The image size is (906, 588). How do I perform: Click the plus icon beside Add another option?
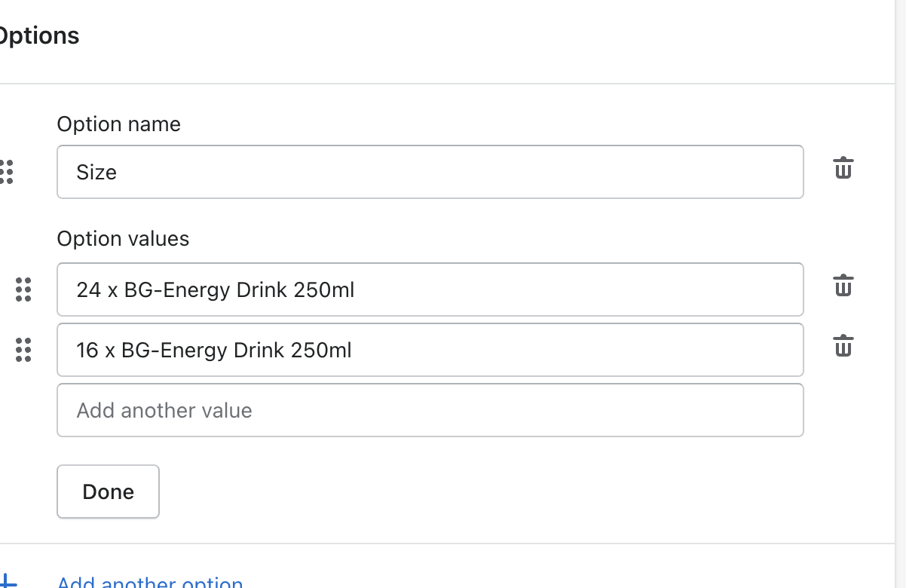[x=8, y=582]
